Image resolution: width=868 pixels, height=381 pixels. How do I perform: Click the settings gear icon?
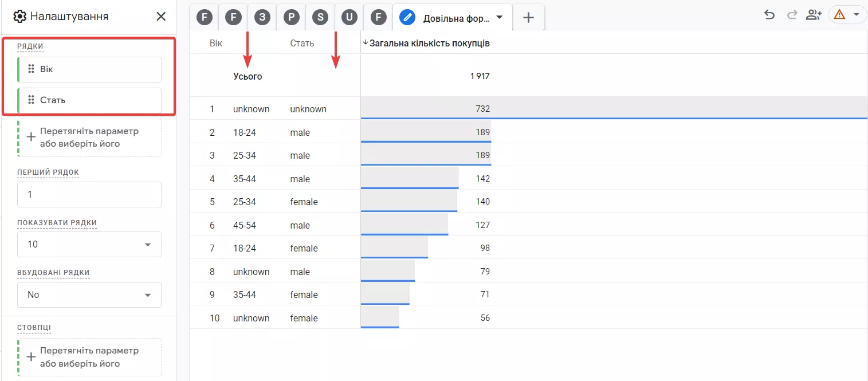20,17
